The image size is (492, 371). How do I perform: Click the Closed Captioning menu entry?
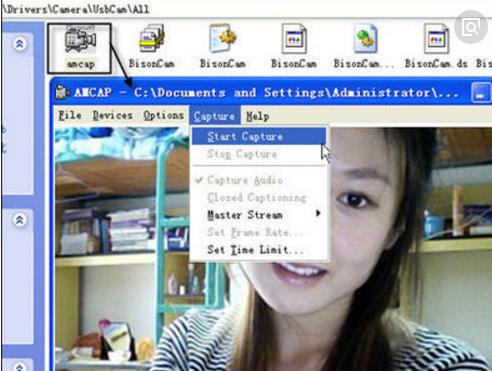[259, 198]
